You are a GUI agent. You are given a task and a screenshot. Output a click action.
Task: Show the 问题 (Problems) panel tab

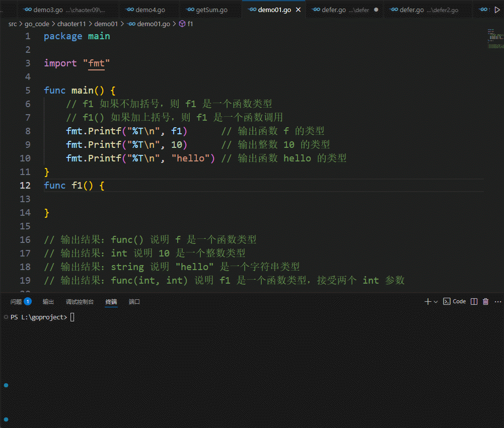tap(21, 302)
